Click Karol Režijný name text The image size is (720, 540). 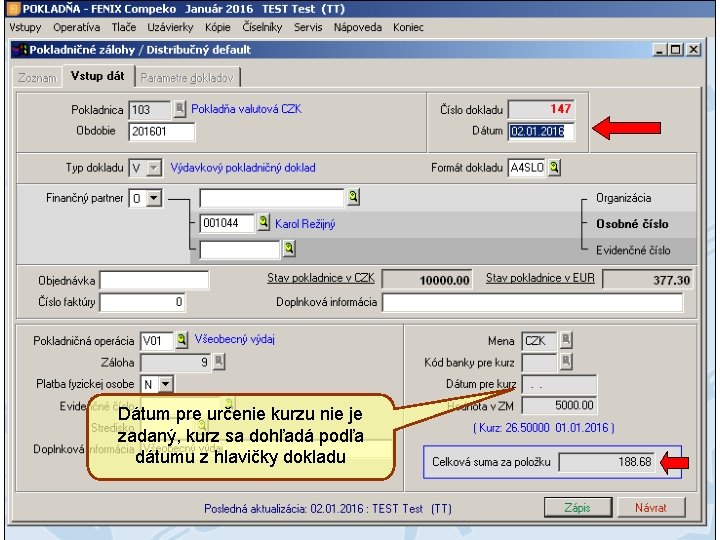coord(305,224)
